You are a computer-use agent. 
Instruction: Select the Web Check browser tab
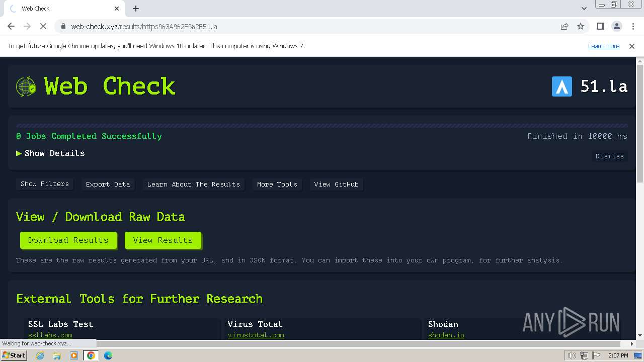(x=64, y=9)
